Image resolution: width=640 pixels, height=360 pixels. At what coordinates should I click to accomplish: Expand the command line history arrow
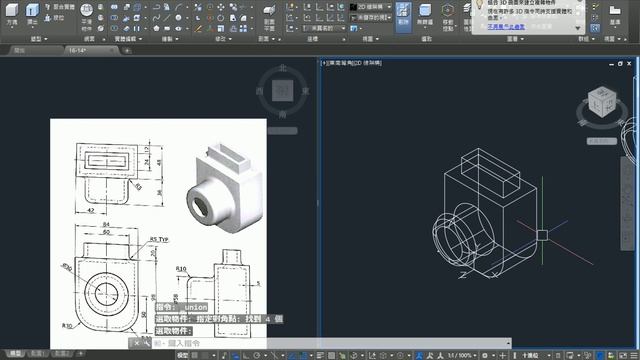coord(508,343)
